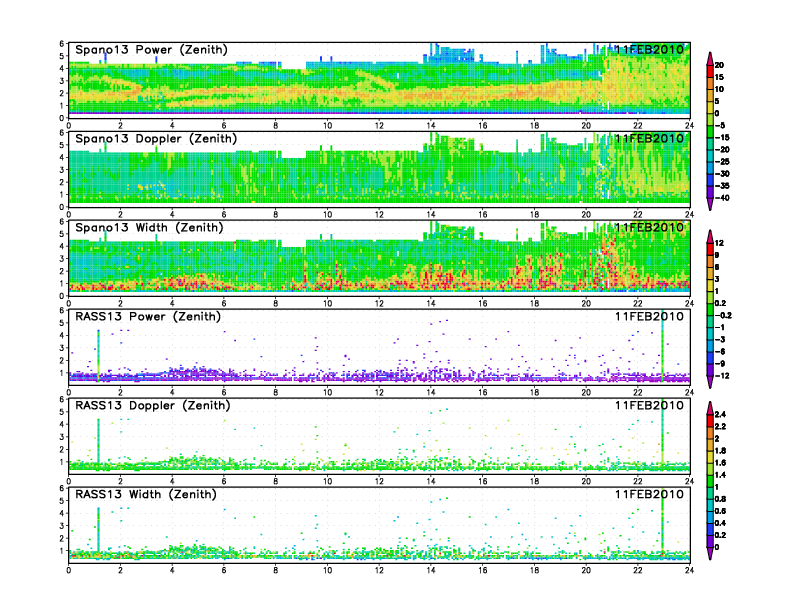The width and height of the screenshot is (792, 612).
Task: Click the Spano13 Width (Zenith) panel title
Action: pyautogui.click(x=149, y=227)
